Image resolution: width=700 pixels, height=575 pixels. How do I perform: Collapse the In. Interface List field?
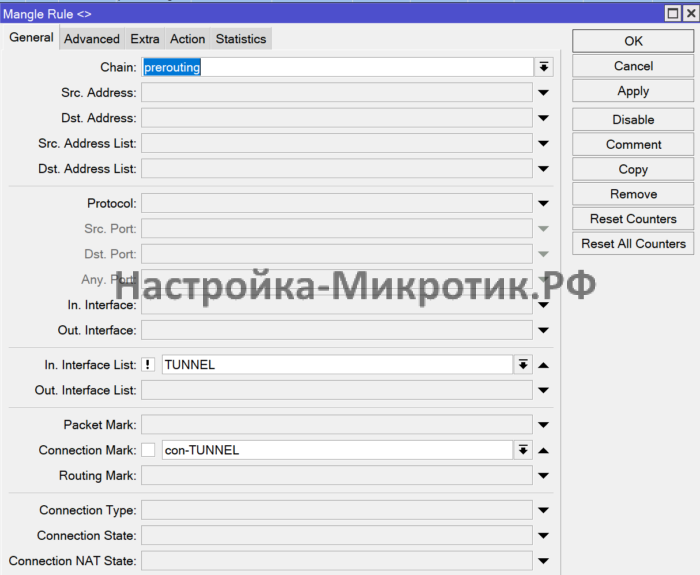coord(543,365)
